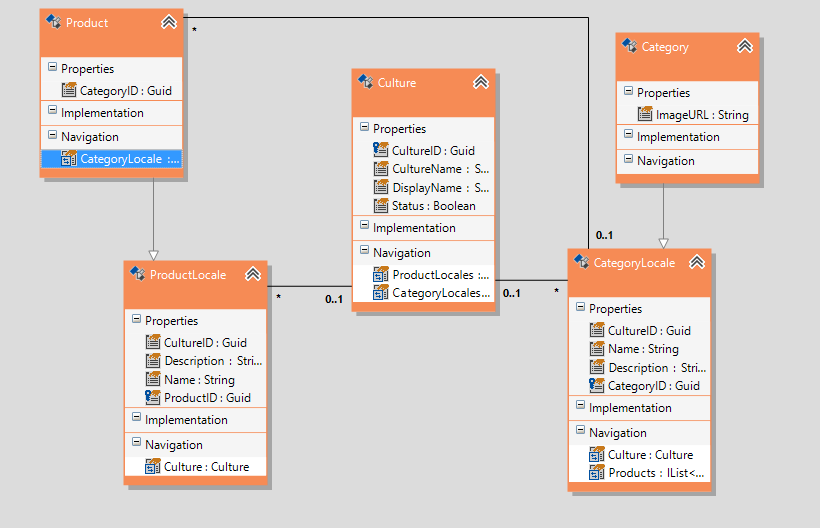
Task: Click the Product entity class icon
Action: [53, 22]
